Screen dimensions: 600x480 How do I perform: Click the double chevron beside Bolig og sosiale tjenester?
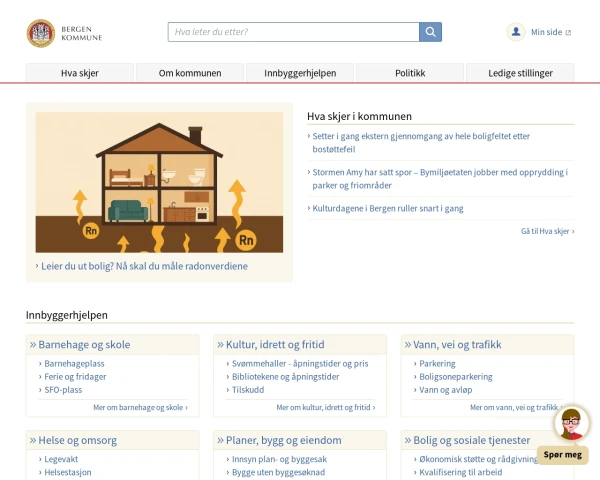[x=408, y=440]
